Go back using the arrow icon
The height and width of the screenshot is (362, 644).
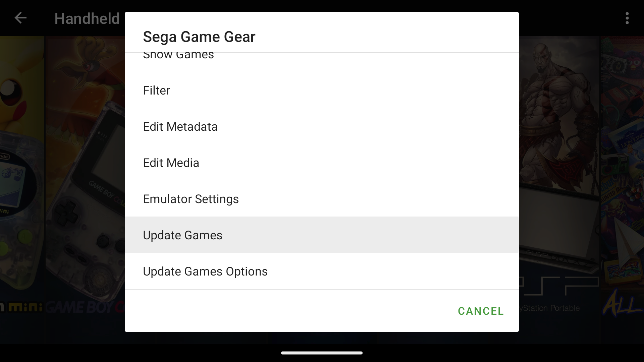[x=20, y=18]
